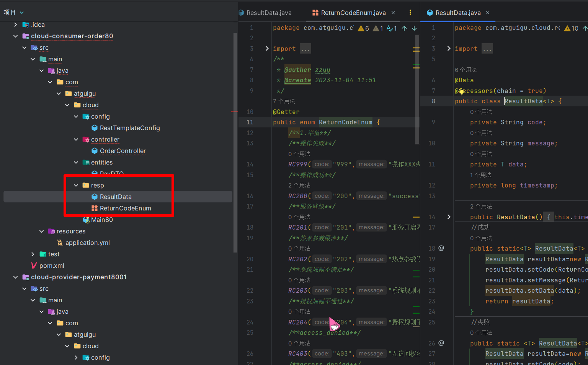Click warning count 10 in right editor
The image size is (588, 365).
click(571, 28)
